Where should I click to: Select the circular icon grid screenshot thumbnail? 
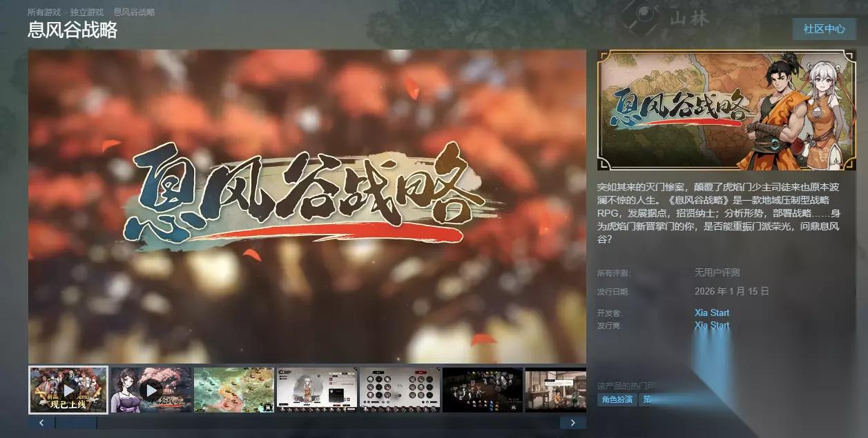tap(400, 390)
